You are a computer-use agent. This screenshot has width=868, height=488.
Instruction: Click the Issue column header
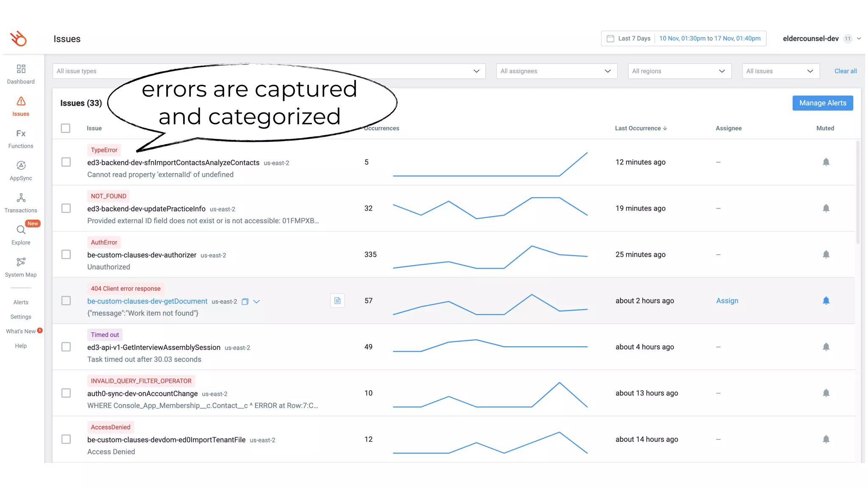click(x=94, y=128)
